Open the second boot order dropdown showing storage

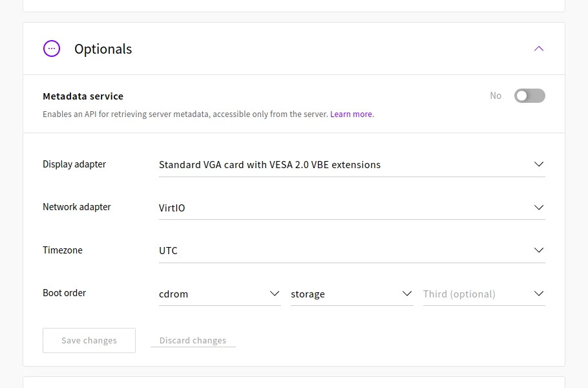(352, 294)
